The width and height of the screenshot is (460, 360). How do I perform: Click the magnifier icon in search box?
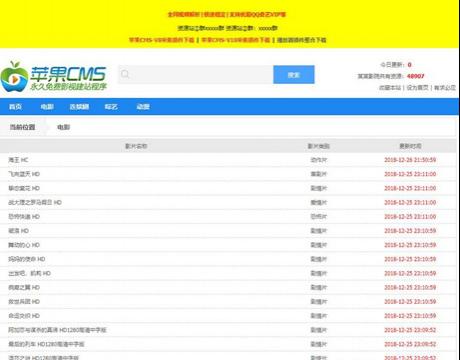125,74
